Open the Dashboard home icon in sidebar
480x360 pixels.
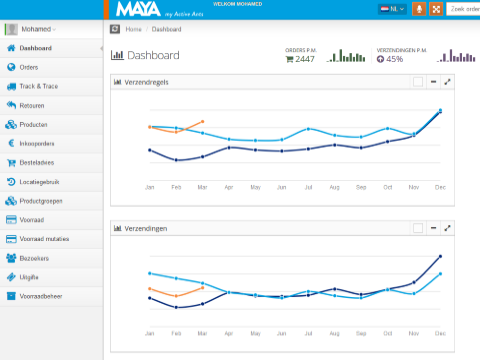(x=11, y=48)
